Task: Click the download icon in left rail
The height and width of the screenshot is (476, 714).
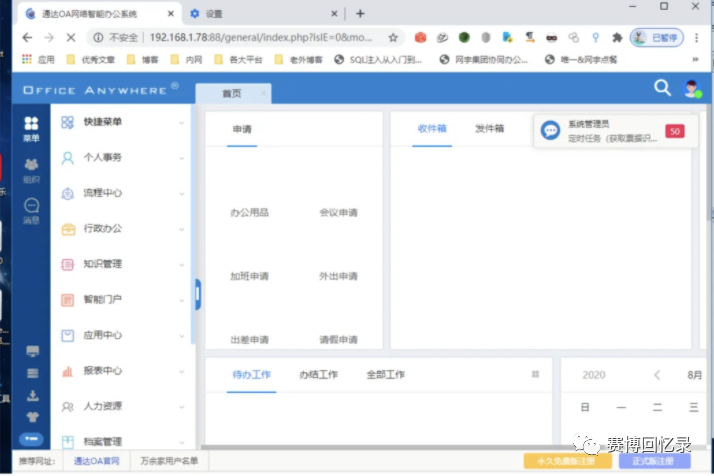Action: tap(32, 395)
